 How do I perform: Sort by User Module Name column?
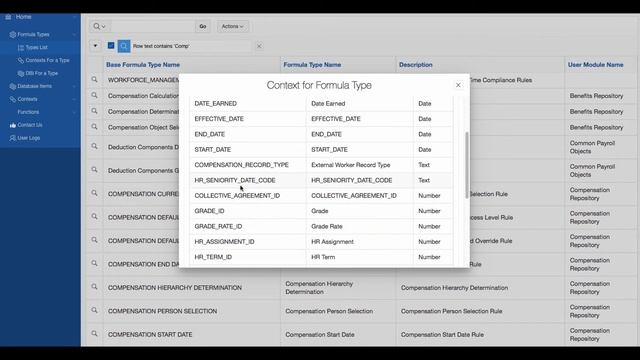596,65
